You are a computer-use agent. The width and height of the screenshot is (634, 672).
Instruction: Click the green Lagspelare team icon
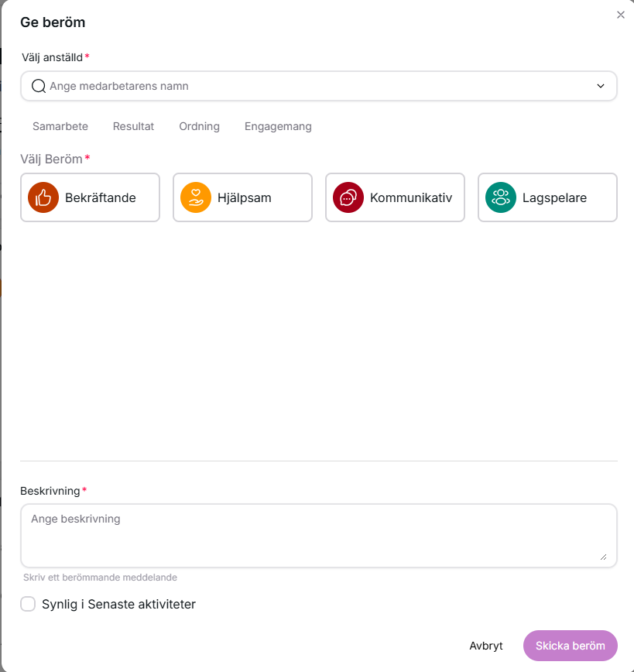pos(501,197)
